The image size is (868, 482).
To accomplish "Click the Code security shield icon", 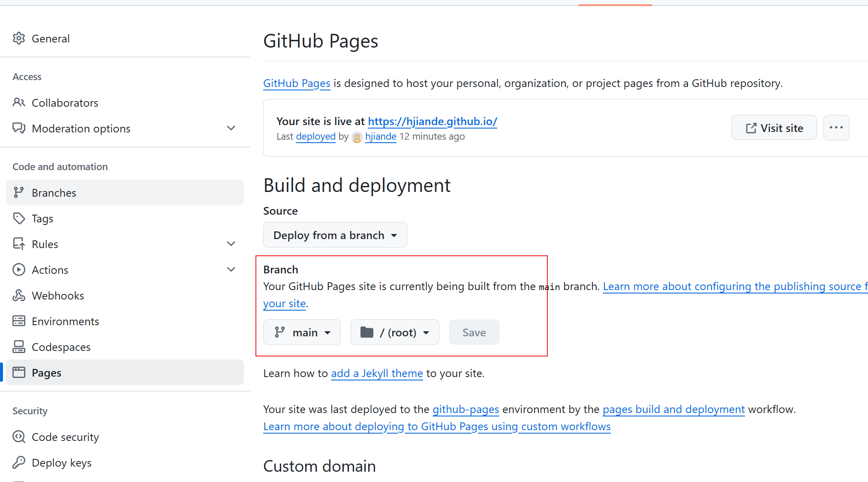I will point(19,437).
